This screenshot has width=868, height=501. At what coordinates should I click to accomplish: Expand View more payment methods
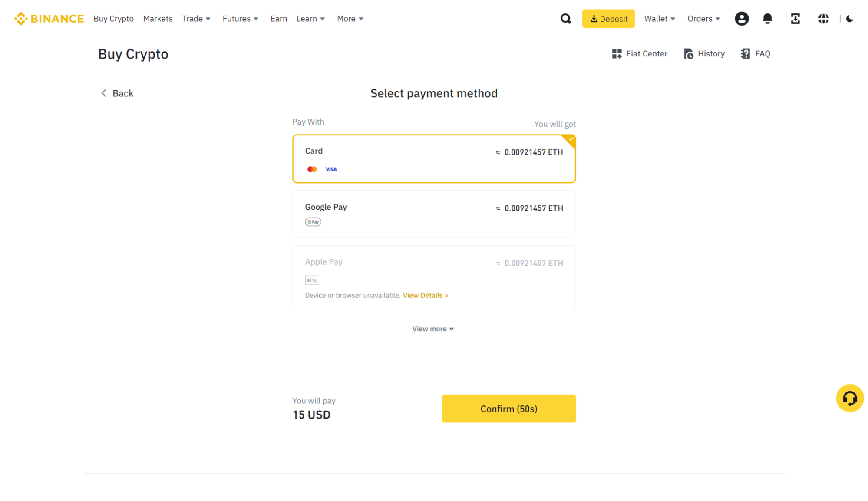[433, 329]
